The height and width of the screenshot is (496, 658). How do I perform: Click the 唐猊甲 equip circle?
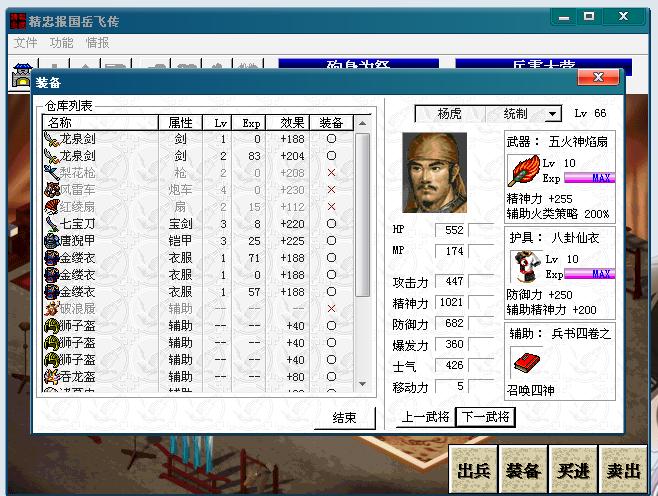tap(331, 240)
